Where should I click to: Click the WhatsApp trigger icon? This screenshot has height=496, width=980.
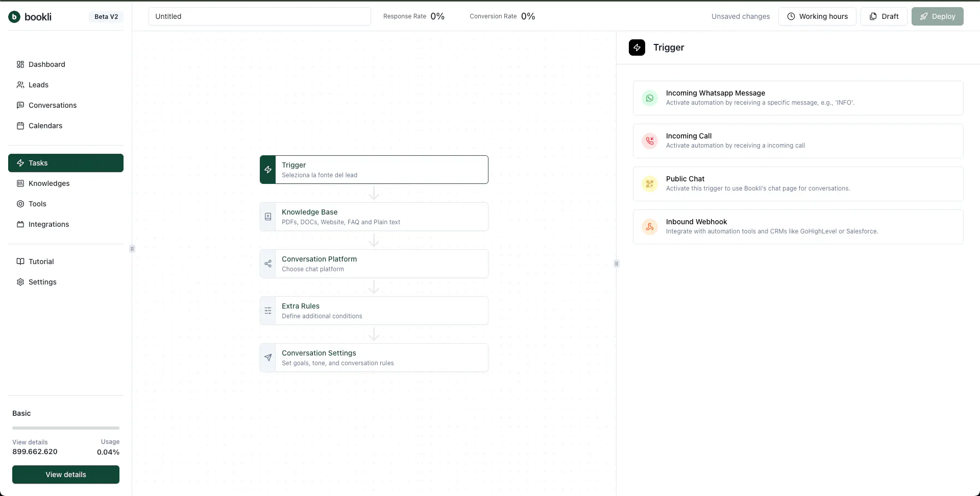click(x=650, y=98)
